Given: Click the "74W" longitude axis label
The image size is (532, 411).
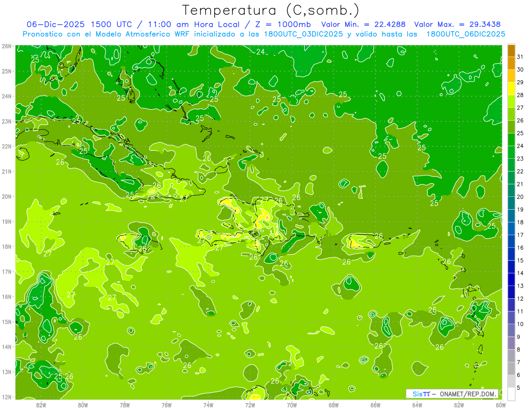Looking at the screenshot, I should click(208, 405).
